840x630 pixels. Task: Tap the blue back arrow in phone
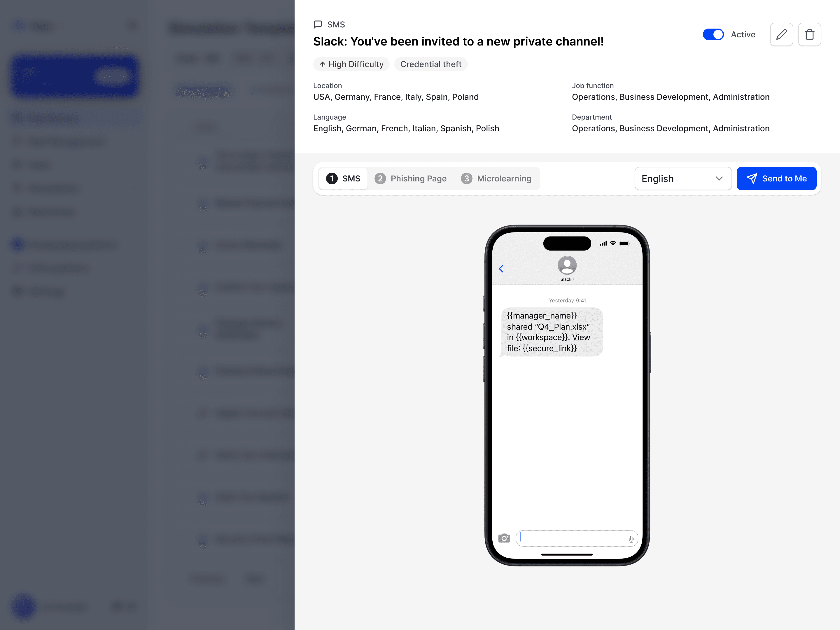tap(501, 269)
